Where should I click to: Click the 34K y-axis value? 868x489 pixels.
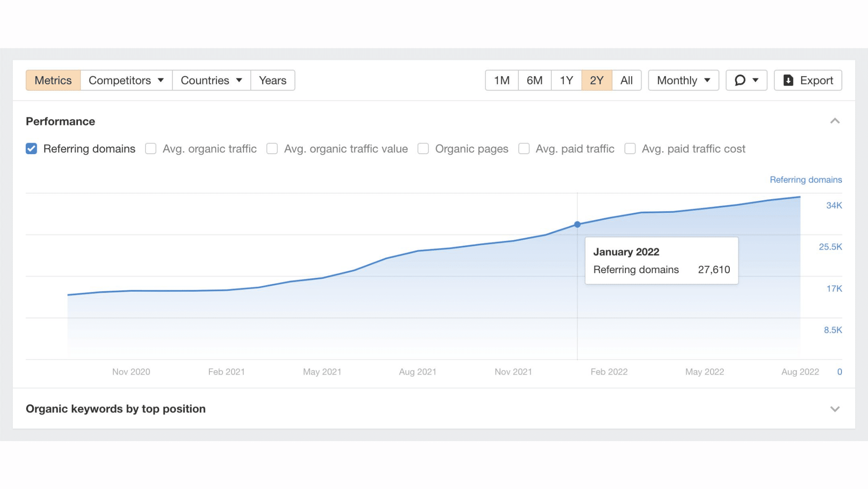point(834,206)
